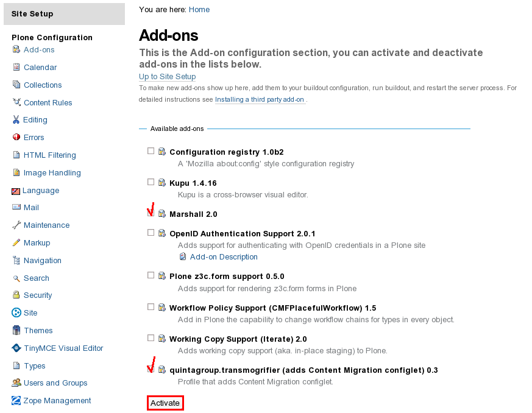Screen dimensions: 532x413
Task: Click the Mail envelope icon
Action: [x=16, y=208]
